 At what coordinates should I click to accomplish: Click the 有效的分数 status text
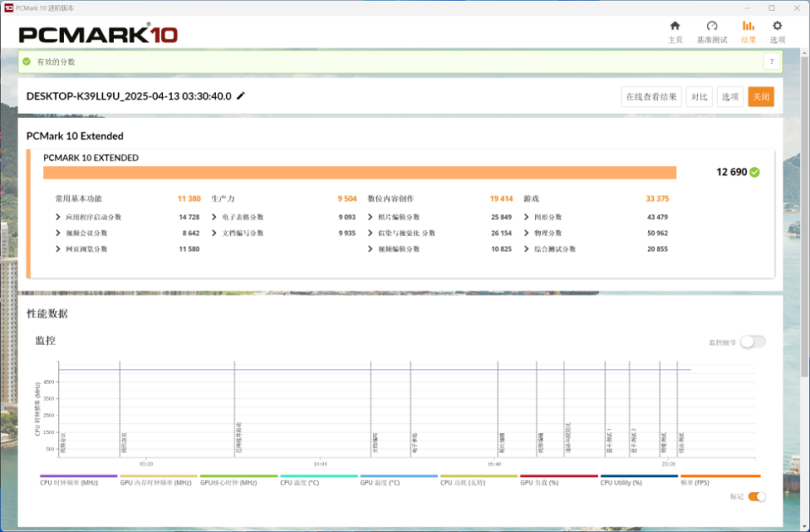[56, 62]
